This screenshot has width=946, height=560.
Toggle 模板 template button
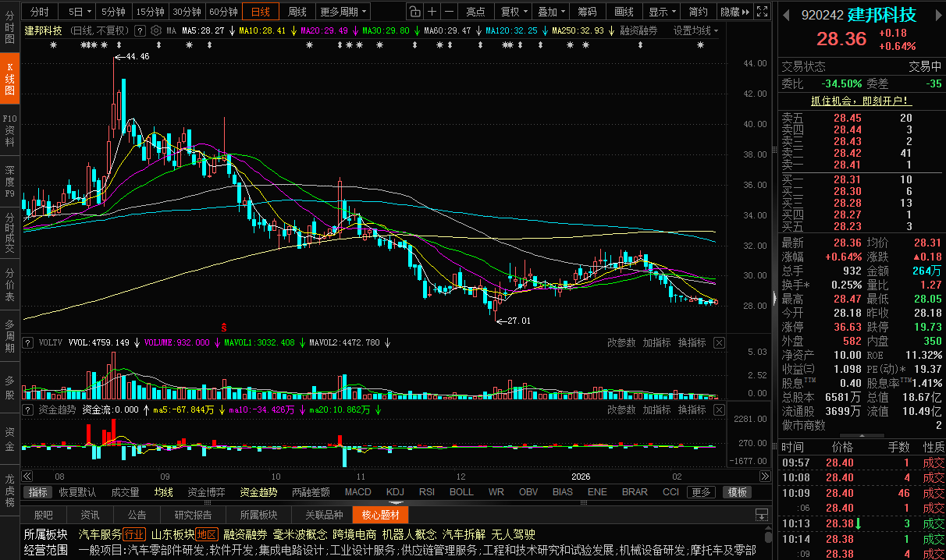coord(738,492)
